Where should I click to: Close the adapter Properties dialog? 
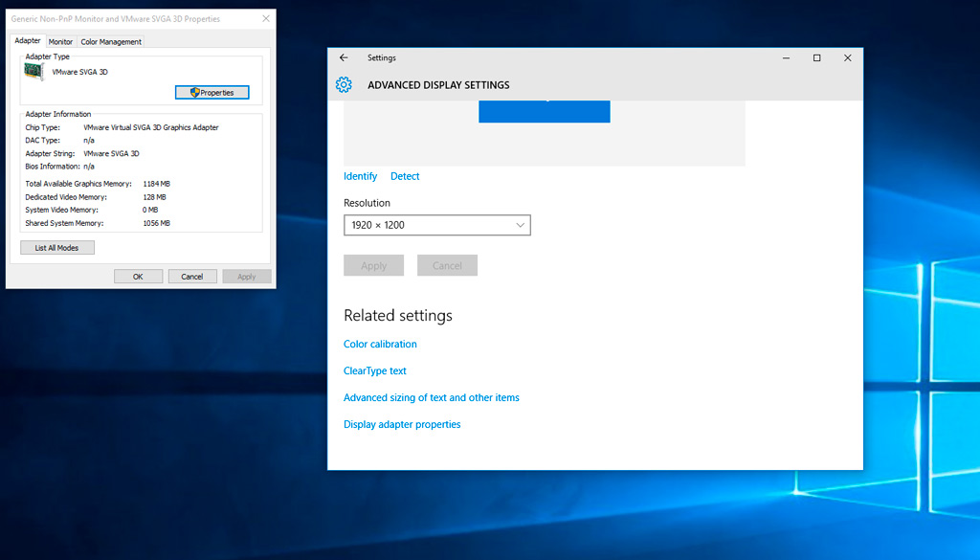pyautogui.click(x=266, y=19)
